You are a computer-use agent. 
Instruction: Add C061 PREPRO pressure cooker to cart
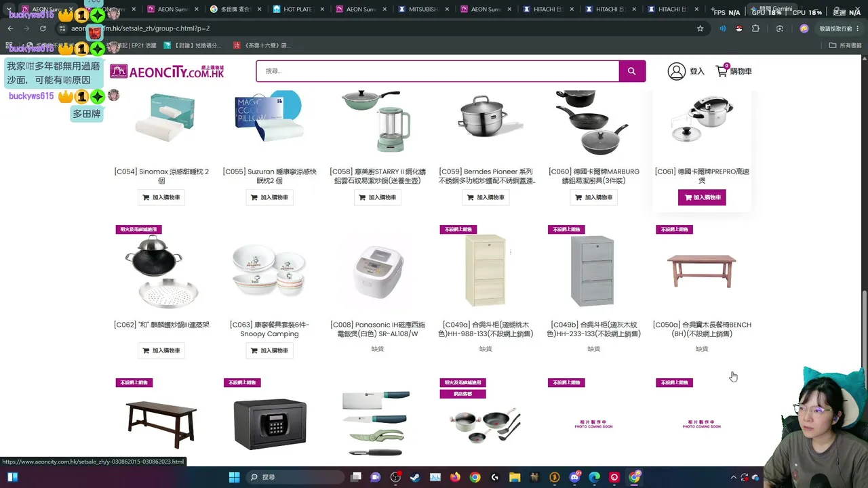(702, 197)
